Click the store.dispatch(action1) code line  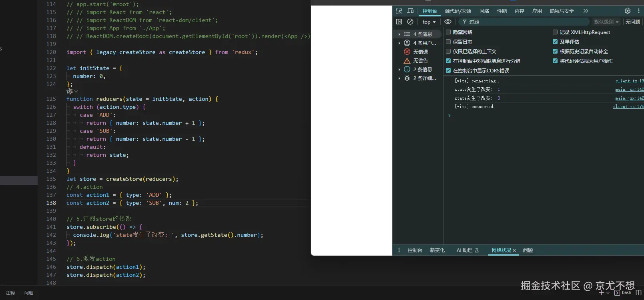click(106, 267)
